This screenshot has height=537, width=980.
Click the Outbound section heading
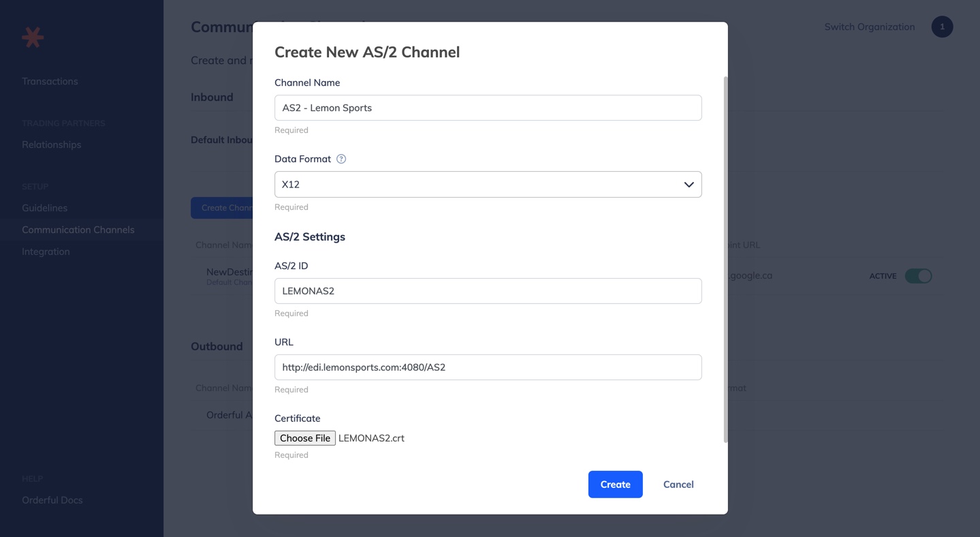pos(217,346)
